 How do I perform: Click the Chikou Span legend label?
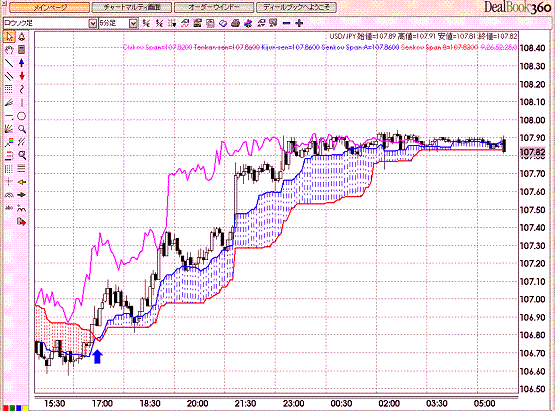158,47
